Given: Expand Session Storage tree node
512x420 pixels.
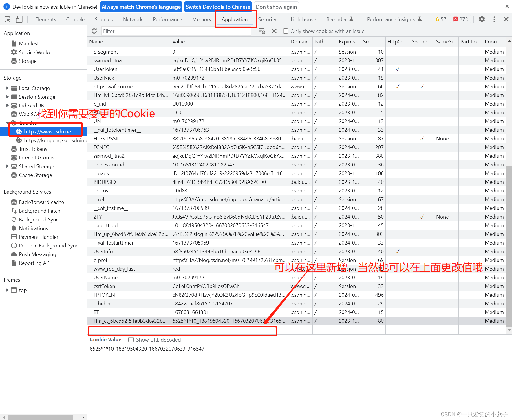Looking at the screenshot, I should [8, 97].
